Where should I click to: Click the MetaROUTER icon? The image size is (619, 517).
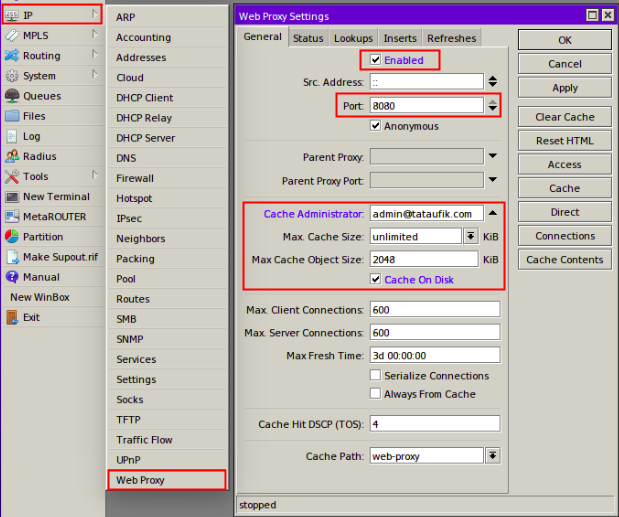pyautogui.click(x=12, y=217)
